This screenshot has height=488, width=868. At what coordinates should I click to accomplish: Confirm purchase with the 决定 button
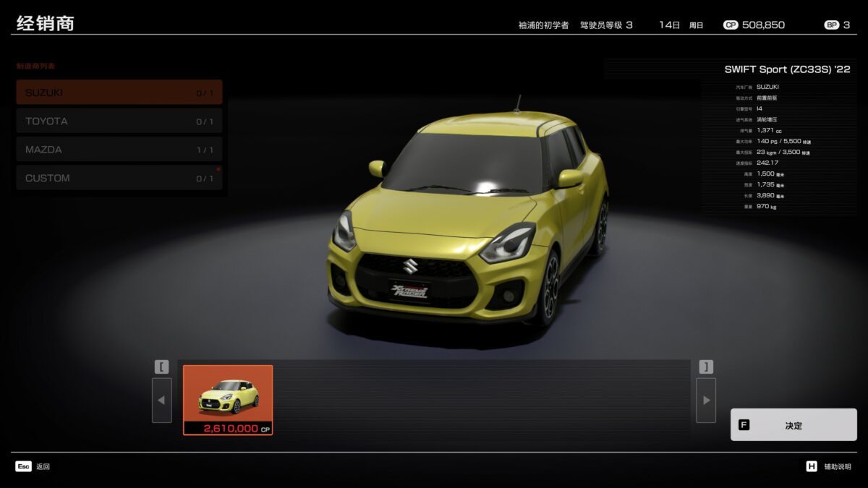[x=793, y=425]
